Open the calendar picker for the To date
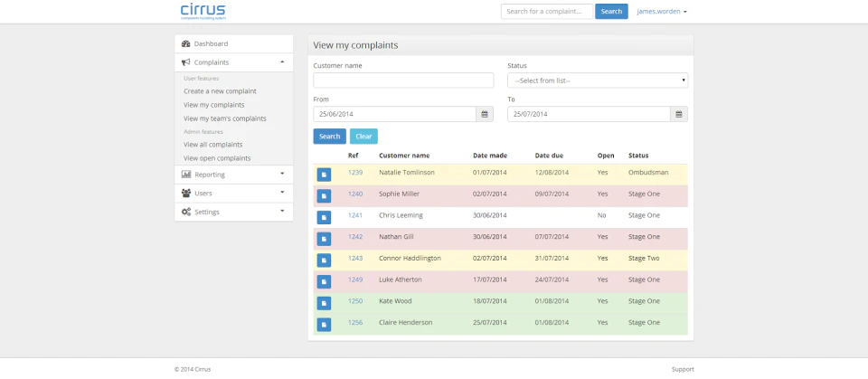Screen dimensions: 868x379 point(679,114)
